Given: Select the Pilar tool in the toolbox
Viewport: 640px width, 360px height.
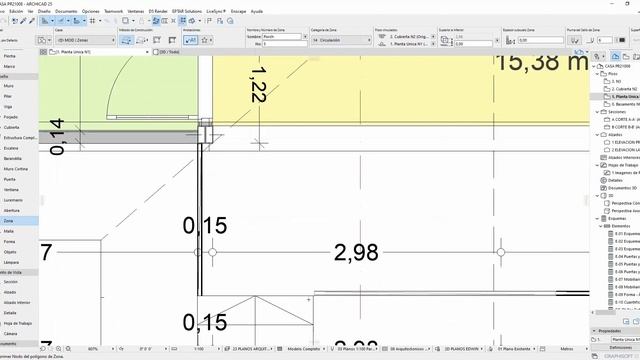Looking at the screenshot, I should pyautogui.click(x=8, y=96).
